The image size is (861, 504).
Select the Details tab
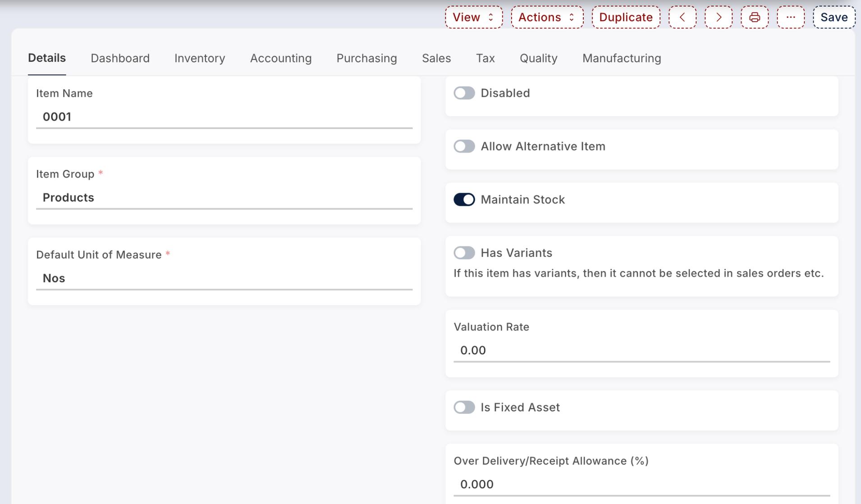47,58
